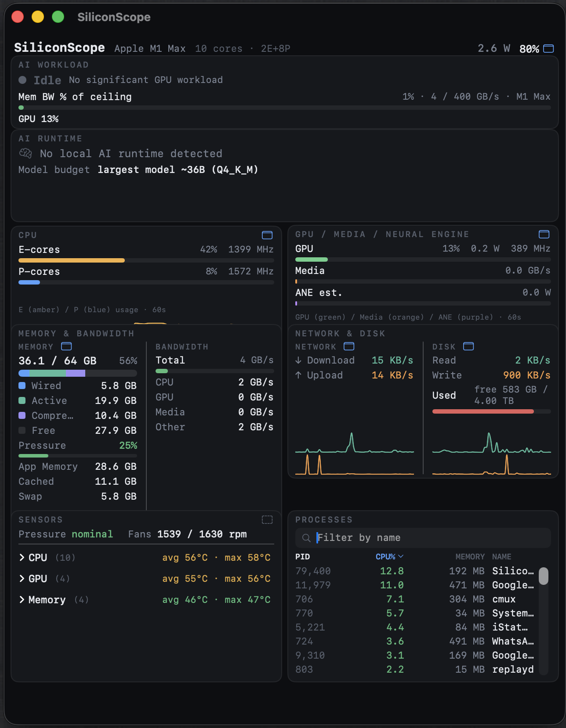The image size is (566, 728).
Task: Select the process row with PID 9,310
Action: [x=414, y=655]
